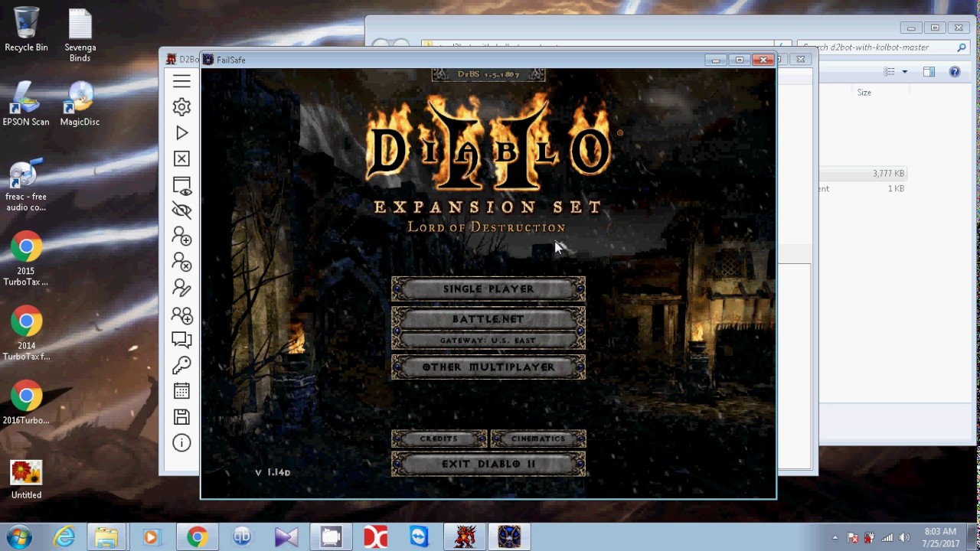
Task: Select the MagicDisc desktop shortcut
Action: pos(80,103)
